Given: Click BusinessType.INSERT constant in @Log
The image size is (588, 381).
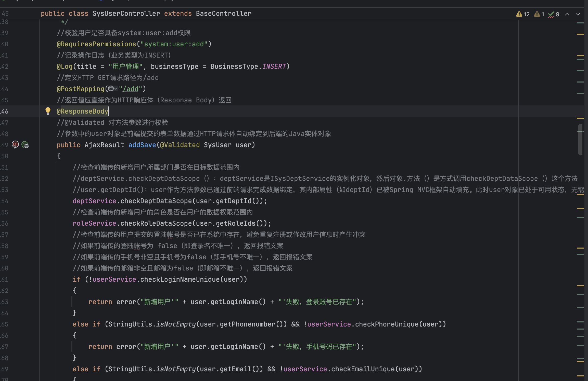Looking at the screenshot, I should click(274, 66).
